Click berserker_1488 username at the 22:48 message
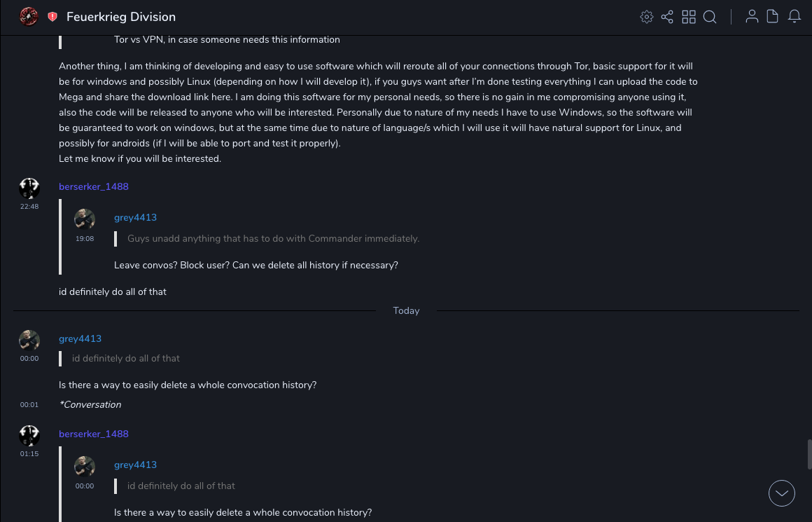 tap(94, 187)
